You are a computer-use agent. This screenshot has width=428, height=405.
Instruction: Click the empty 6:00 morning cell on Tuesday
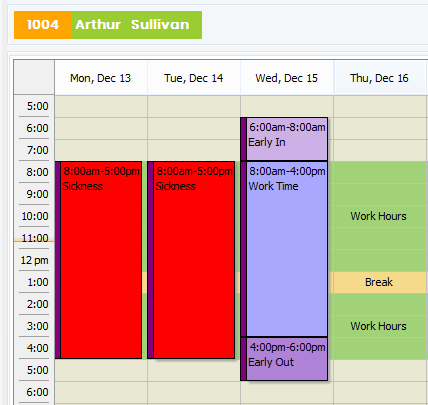tap(194, 128)
